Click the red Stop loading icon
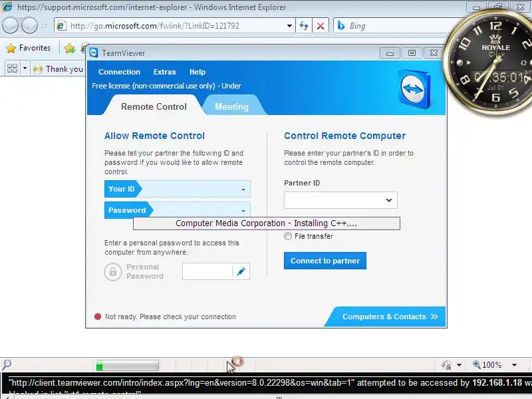This screenshot has width=532, height=399. click(x=321, y=26)
